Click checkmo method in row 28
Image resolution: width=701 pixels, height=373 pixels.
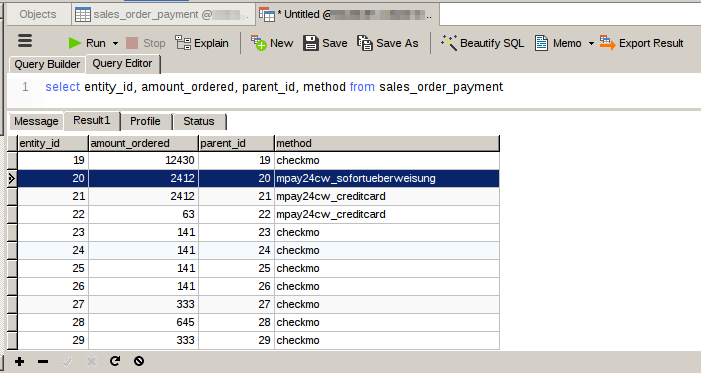387,322
